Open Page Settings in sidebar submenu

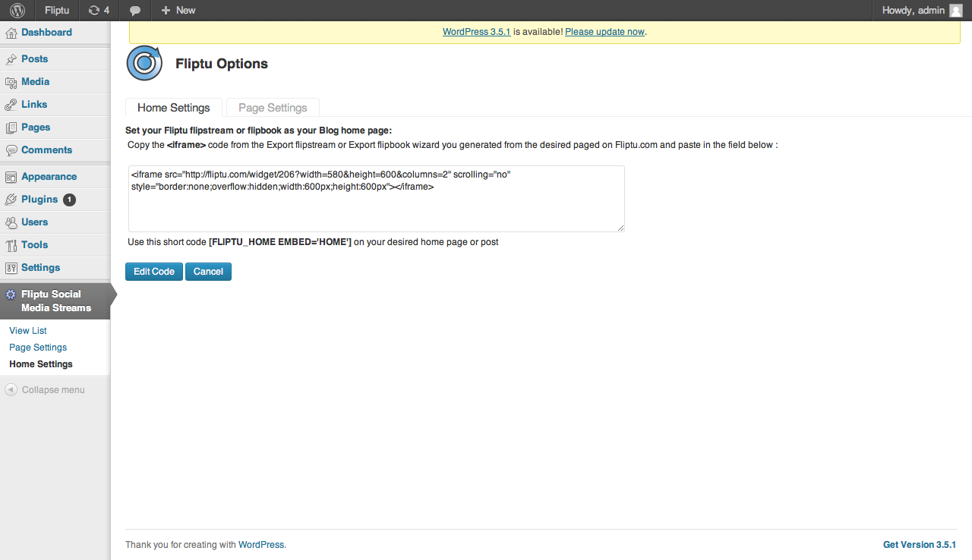coord(38,348)
